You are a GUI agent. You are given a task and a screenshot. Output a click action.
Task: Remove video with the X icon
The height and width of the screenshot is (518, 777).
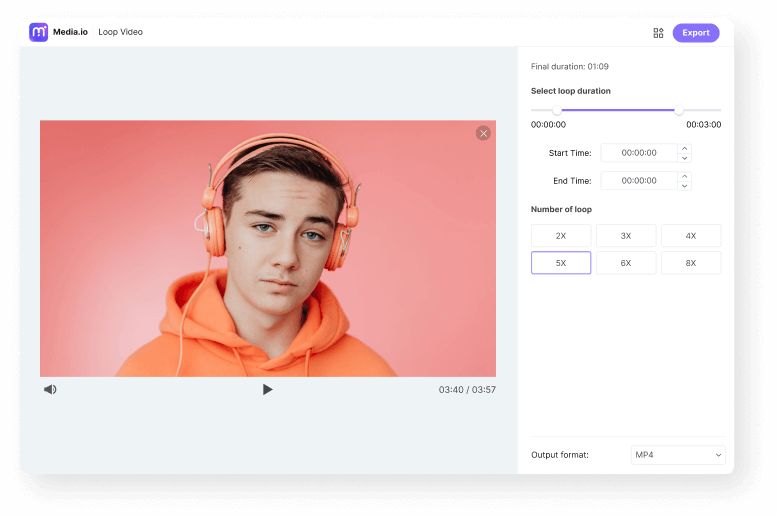[483, 133]
